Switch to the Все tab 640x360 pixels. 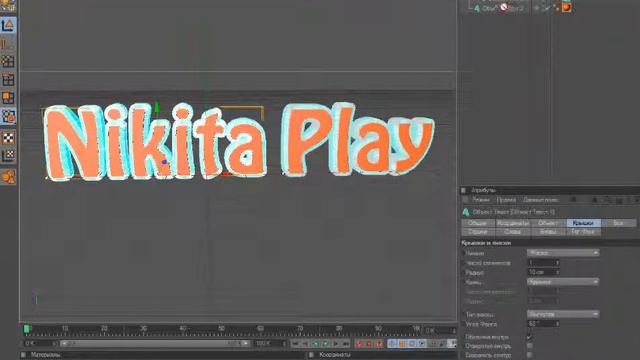[x=618, y=223]
